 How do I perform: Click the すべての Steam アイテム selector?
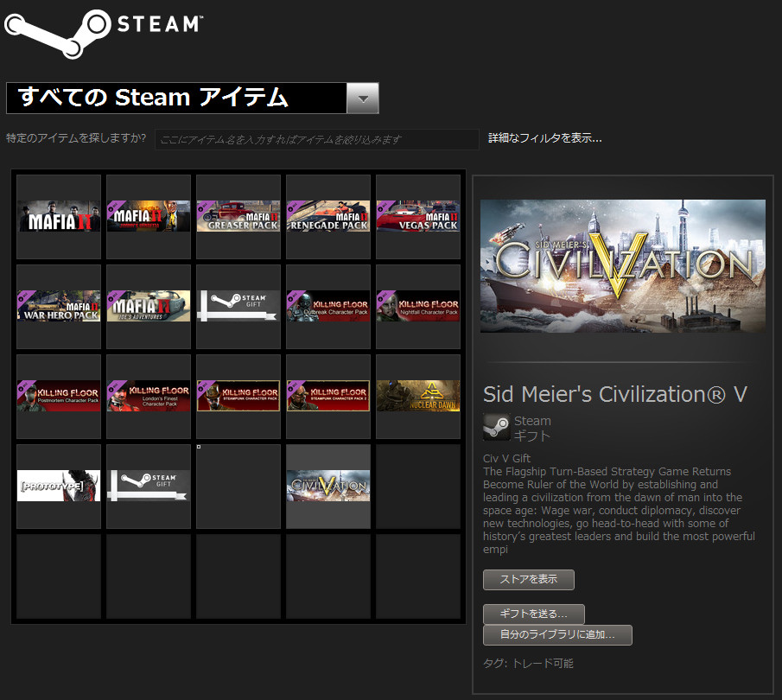193,99
